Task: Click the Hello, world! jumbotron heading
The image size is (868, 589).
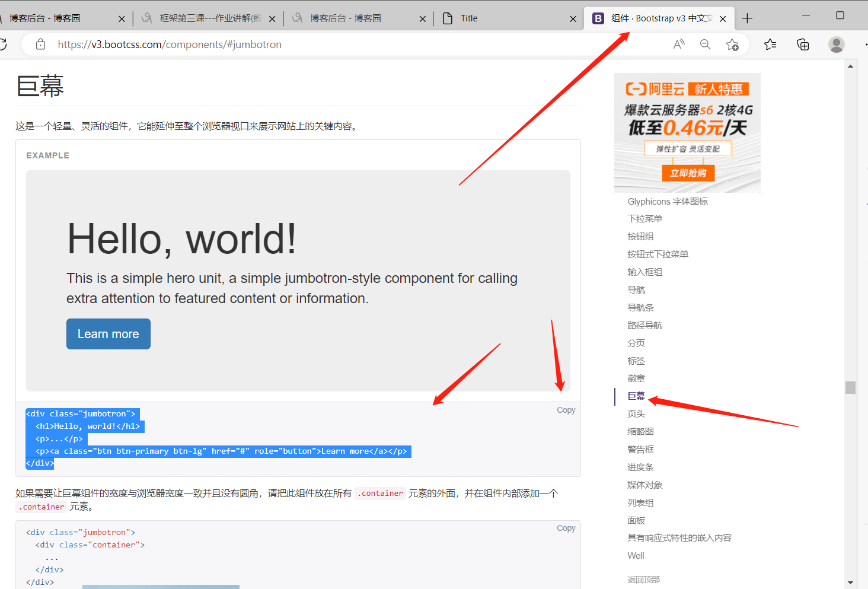Action: (181, 239)
